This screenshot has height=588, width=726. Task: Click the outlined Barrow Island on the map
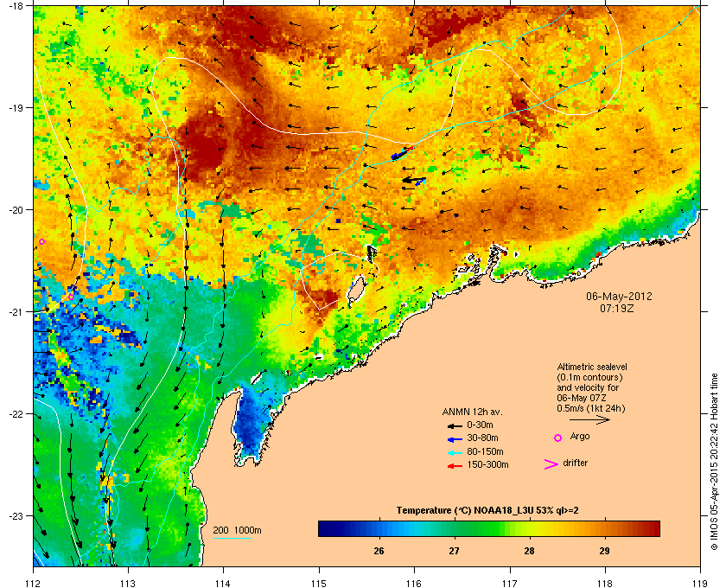[355, 291]
